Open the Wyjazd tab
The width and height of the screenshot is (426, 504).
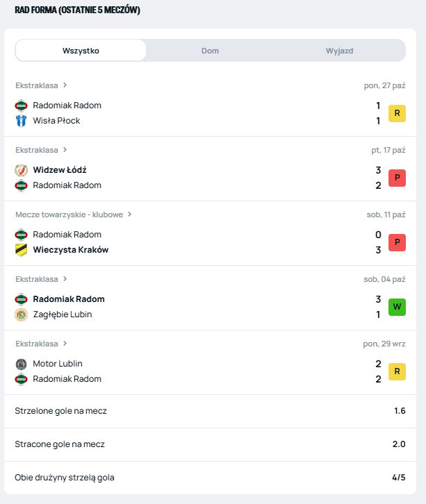coord(340,51)
